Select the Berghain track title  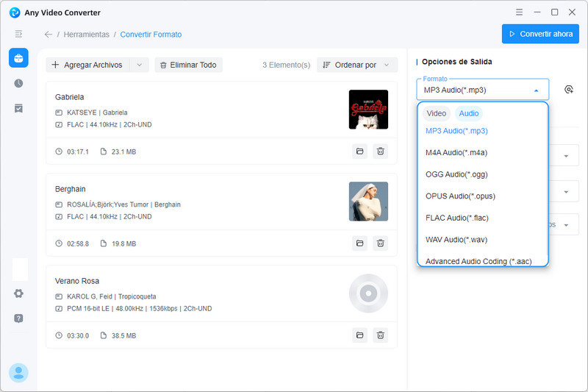(70, 189)
